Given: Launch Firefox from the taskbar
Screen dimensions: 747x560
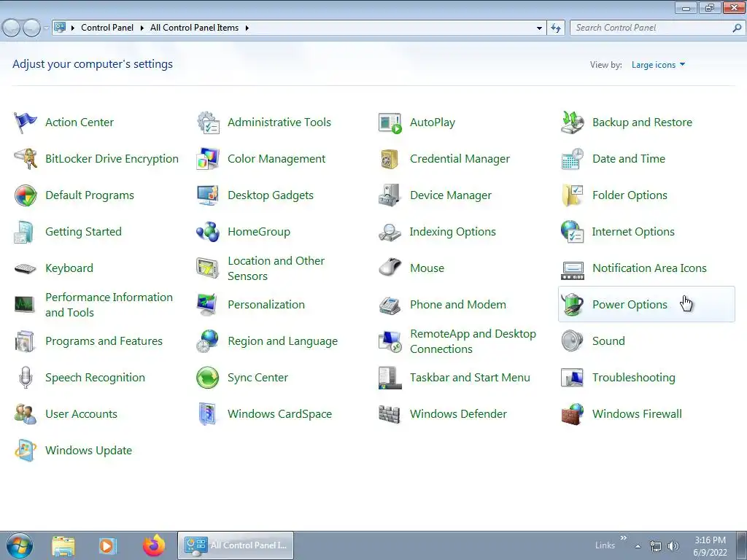Looking at the screenshot, I should [x=153, y=545].
